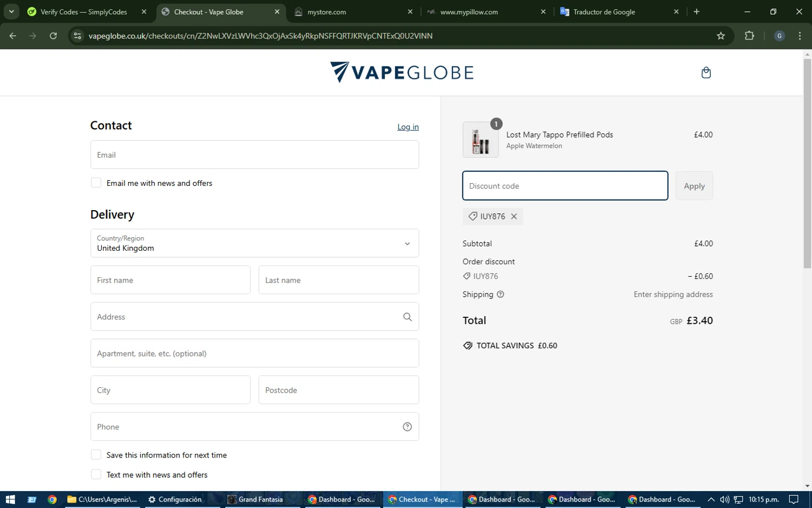Viewport: 812px width, 508px height.
Task: Bookmark this page with the star icon
Action: click(721, 36)
